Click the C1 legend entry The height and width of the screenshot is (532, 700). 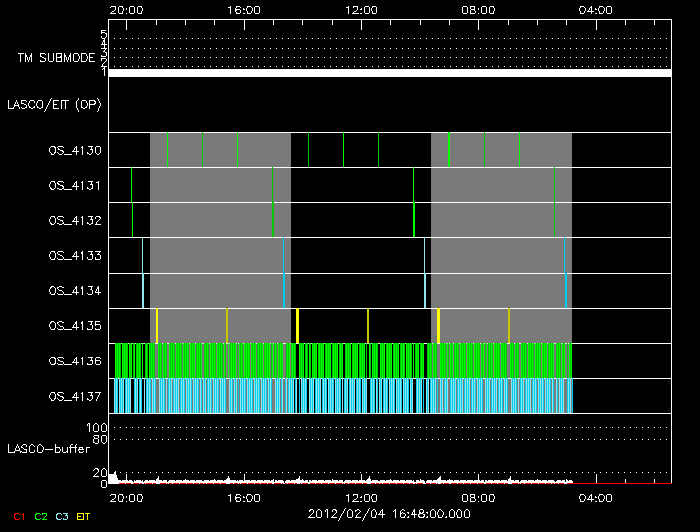[17, 516]
